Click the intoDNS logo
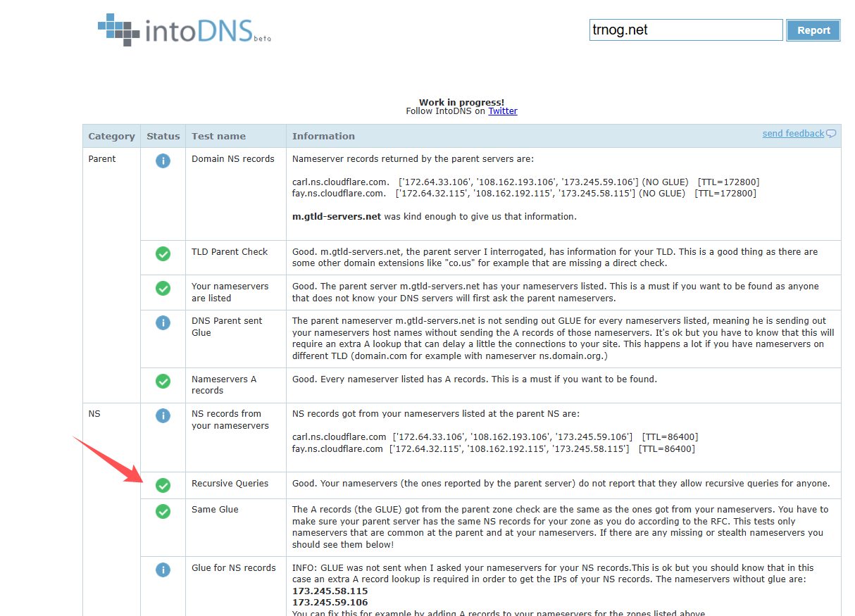Screen dimensions: 855x616 (x=185, y=30)
